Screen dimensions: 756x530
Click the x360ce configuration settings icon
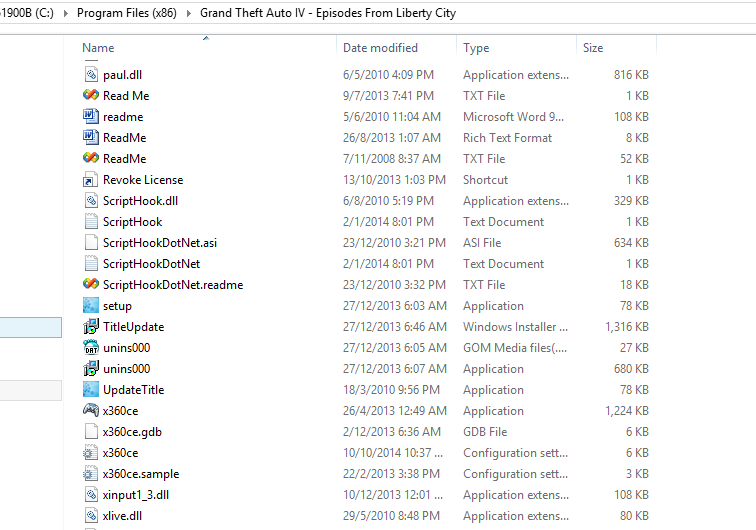91,453
